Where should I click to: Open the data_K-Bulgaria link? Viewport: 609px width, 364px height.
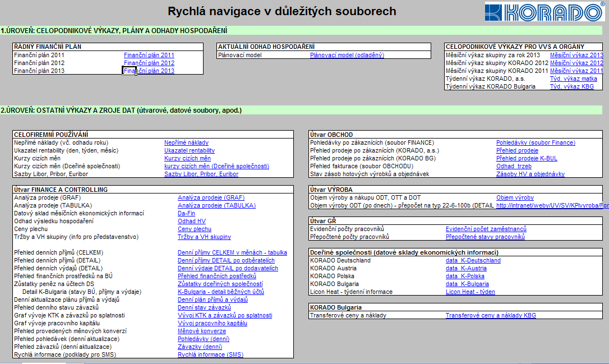[x=467, y=284]
